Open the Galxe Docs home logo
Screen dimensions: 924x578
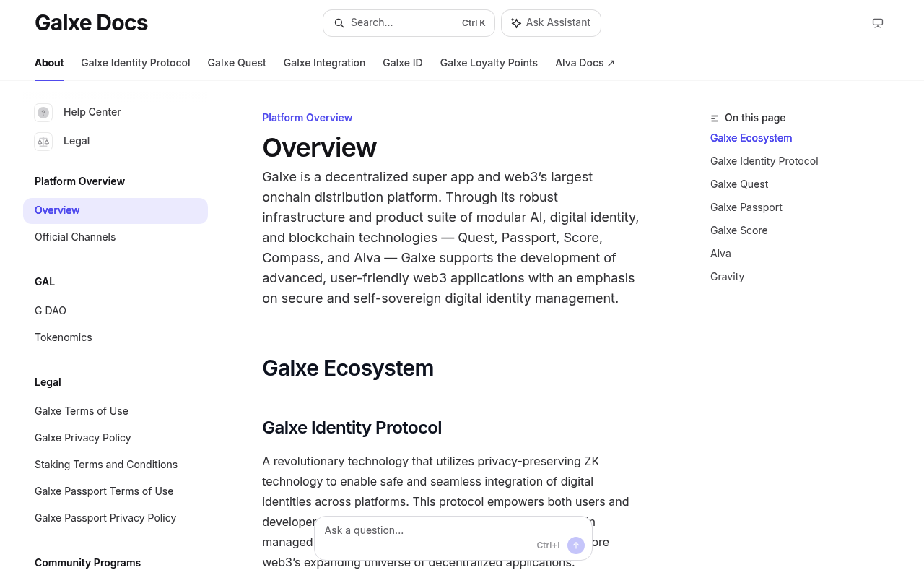(91, 23)
